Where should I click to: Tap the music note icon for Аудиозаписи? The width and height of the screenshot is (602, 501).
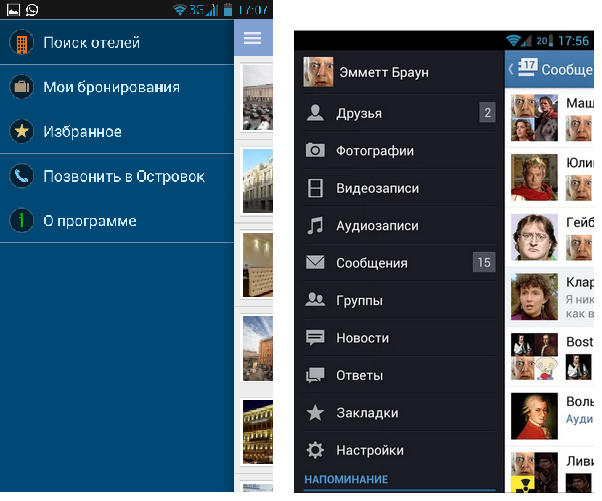point(315,225)
